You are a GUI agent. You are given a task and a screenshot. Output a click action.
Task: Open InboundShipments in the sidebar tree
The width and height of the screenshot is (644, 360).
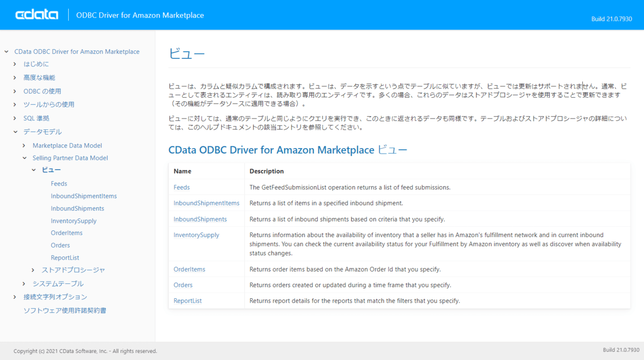pos(77,209)
